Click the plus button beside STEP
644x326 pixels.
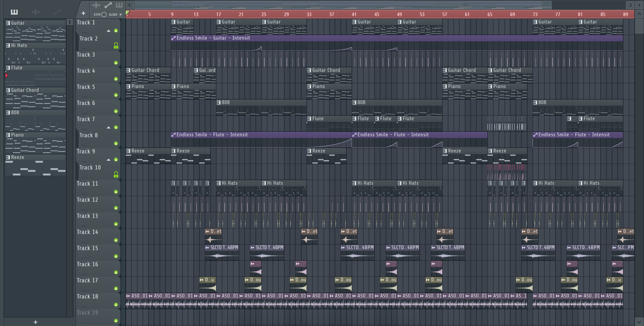(83, 13)
